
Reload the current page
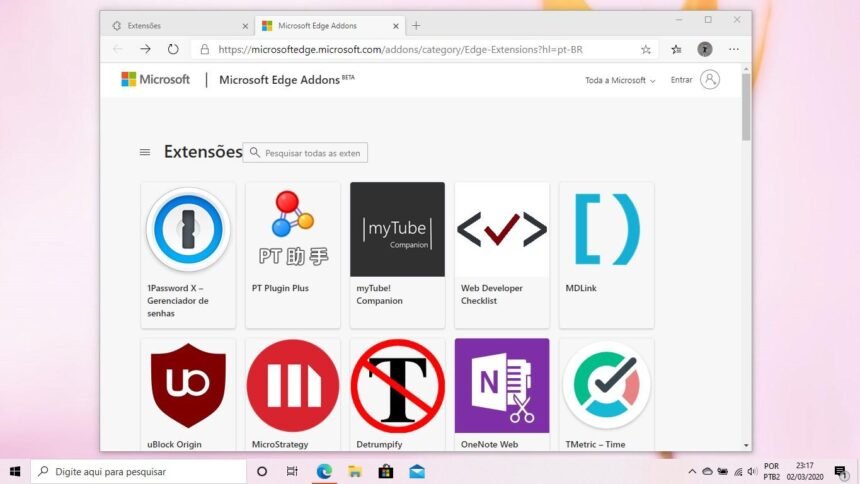(173, 49)
